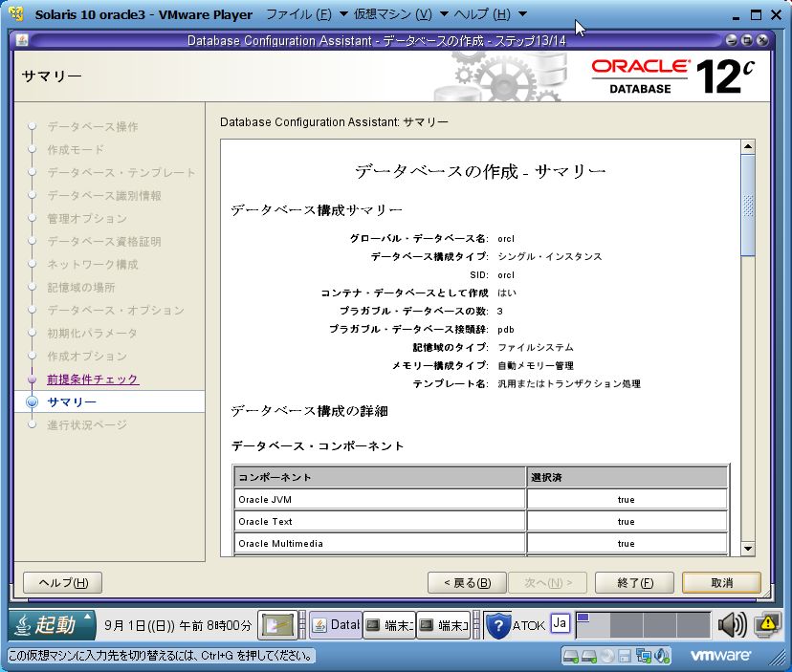Expand the ヘルプ menu dropdown arrow

[523, 14]
